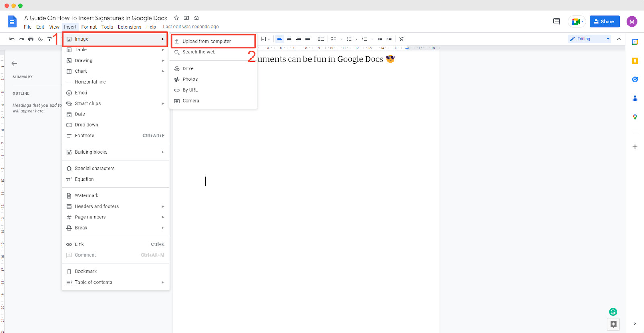Open the Format menu
Image resolution: width=644 pixels, height=333 pixels.
89,27
